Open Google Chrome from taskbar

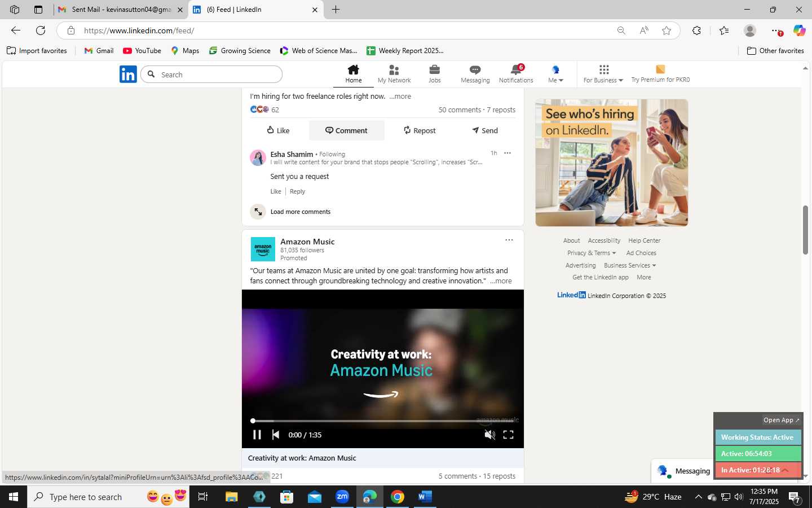click(x=398, y=497)
